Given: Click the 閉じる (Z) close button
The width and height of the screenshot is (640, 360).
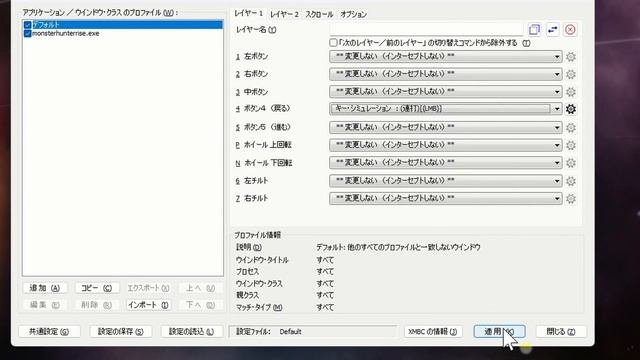Looking at the screenshot, I should click(561, 331).
